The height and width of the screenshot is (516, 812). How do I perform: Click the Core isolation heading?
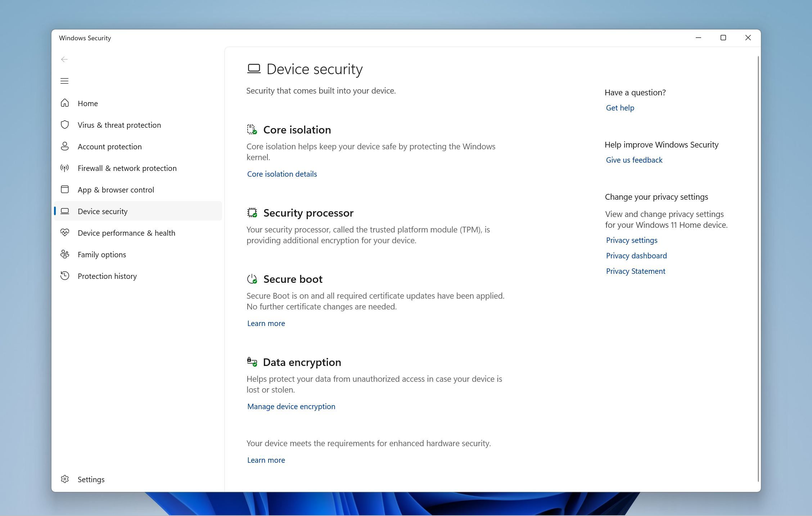297,130
